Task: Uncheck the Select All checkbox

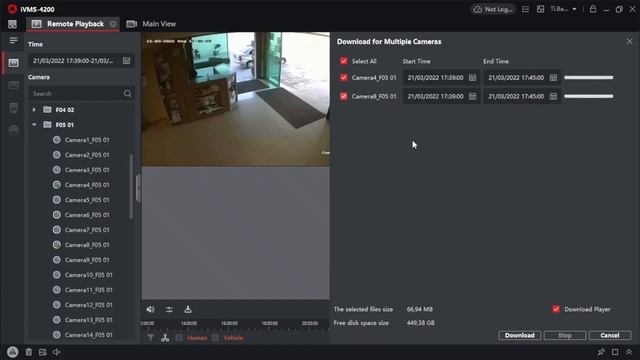Action: (x=344, y=61)
